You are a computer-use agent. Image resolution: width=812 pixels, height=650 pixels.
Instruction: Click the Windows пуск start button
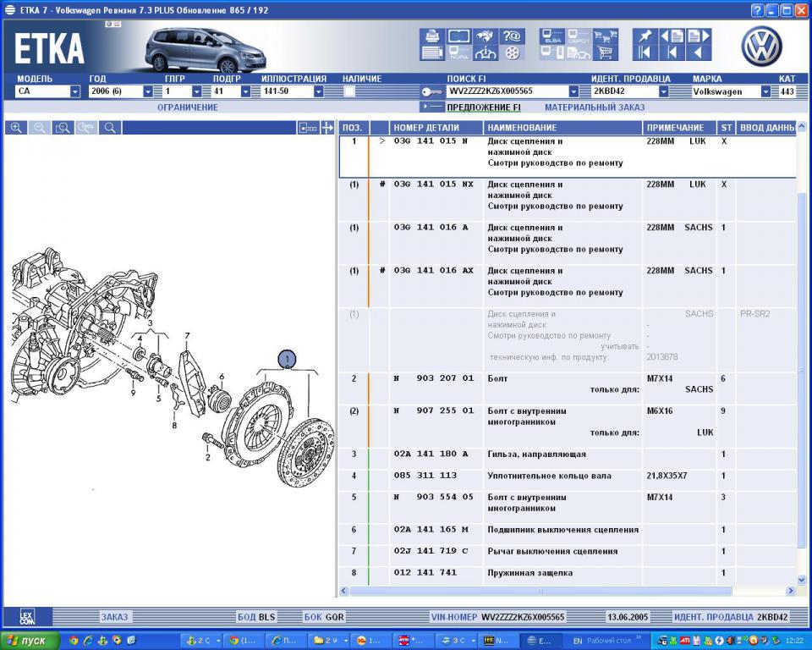click(30, 641)
